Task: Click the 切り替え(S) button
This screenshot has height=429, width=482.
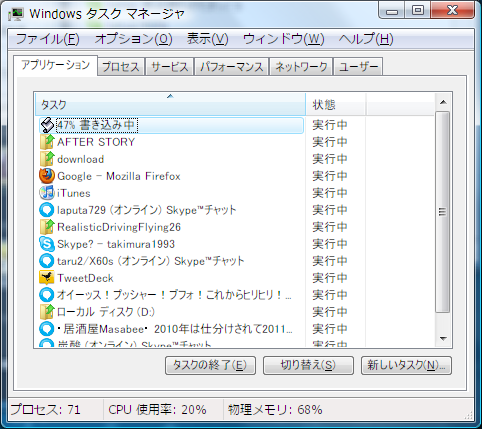Action: tap(308, 365)
